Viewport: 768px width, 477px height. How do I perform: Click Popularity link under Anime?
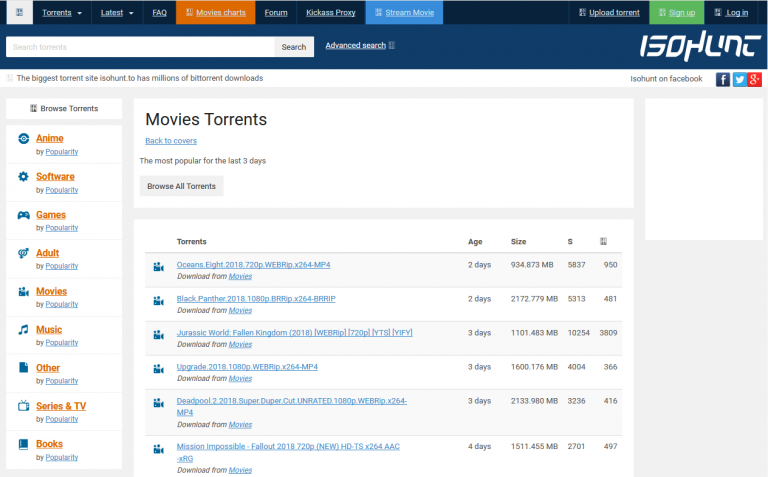(x=62, y=152)
